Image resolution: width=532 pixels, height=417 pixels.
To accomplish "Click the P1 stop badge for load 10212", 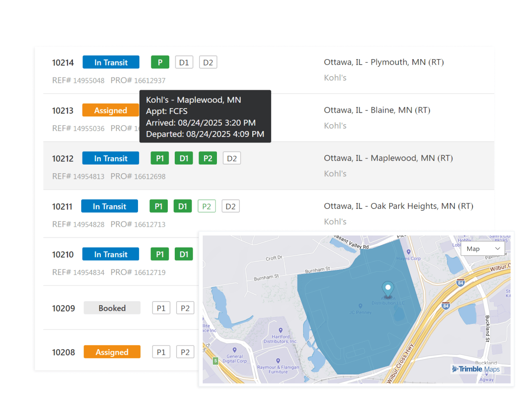I will (x=160, y=159).
